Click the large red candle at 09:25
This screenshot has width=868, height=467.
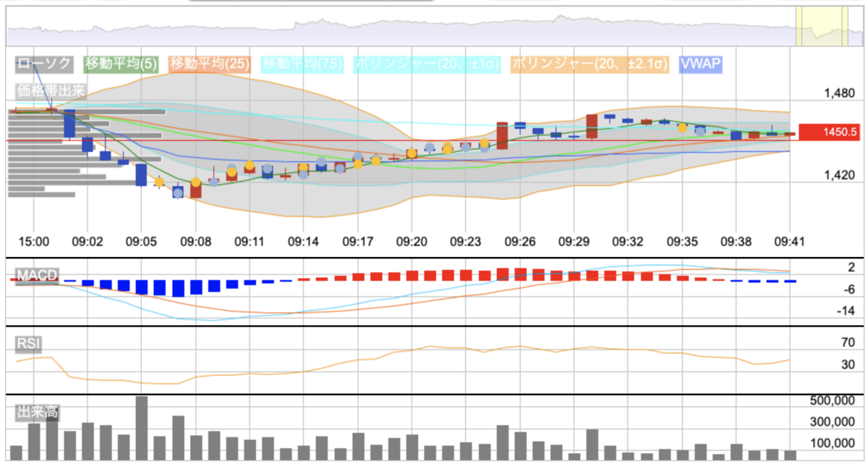pos(503,136)
